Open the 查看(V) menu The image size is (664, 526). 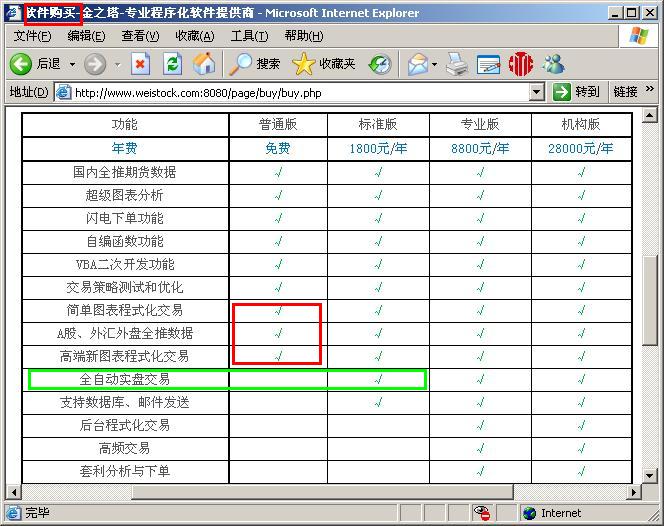point(140,36)
